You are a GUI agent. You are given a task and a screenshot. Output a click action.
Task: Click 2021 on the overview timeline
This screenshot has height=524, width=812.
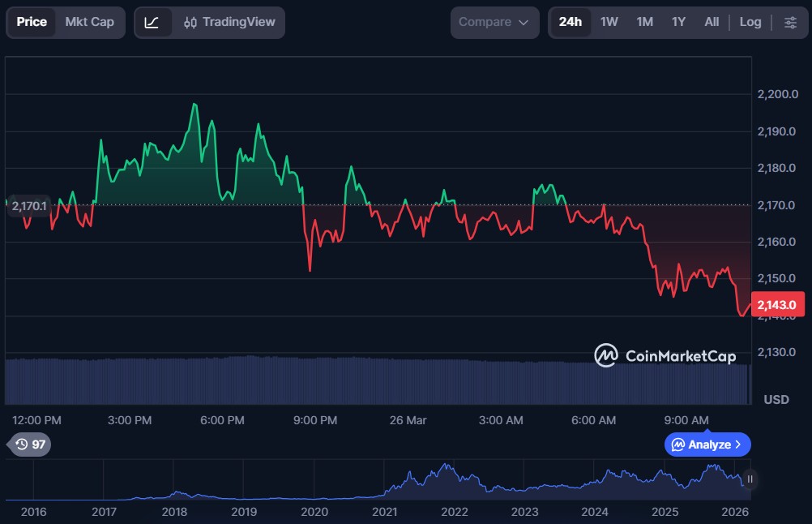click(x=384, y=512)
